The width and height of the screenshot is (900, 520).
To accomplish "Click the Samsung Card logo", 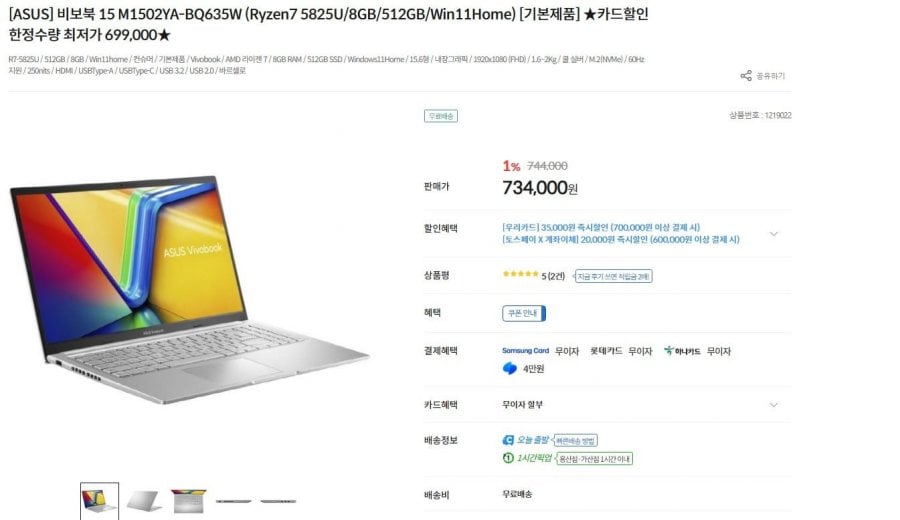I will 525,351.
